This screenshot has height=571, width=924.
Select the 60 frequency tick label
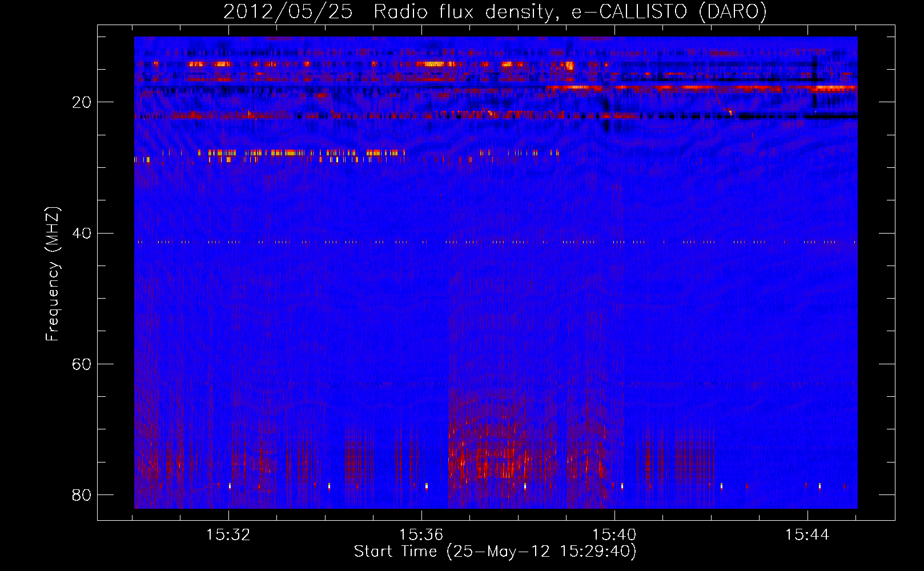point(82,364)
